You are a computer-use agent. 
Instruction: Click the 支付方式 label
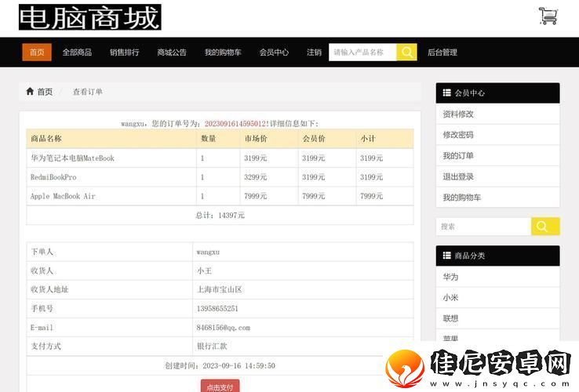pos(46,347)
